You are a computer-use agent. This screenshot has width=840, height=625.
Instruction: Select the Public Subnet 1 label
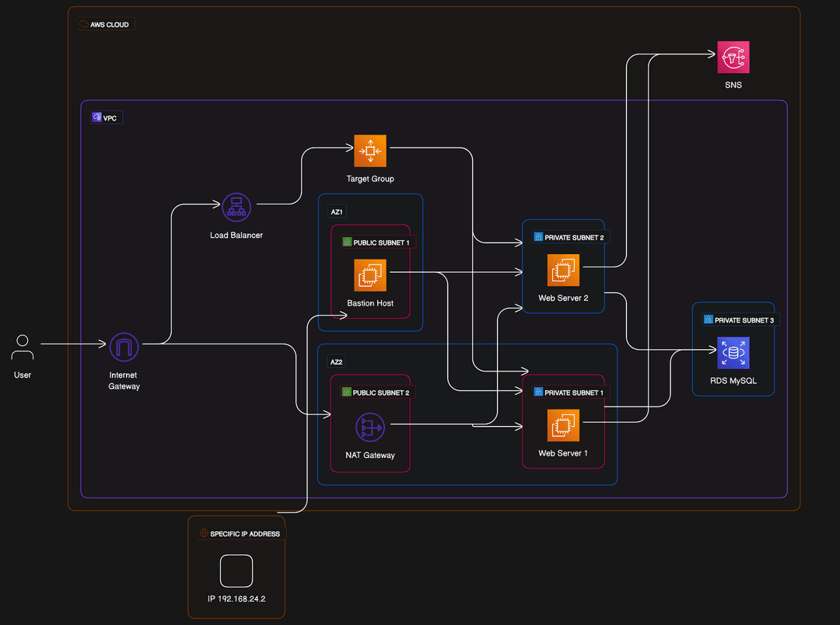point(376,243)
